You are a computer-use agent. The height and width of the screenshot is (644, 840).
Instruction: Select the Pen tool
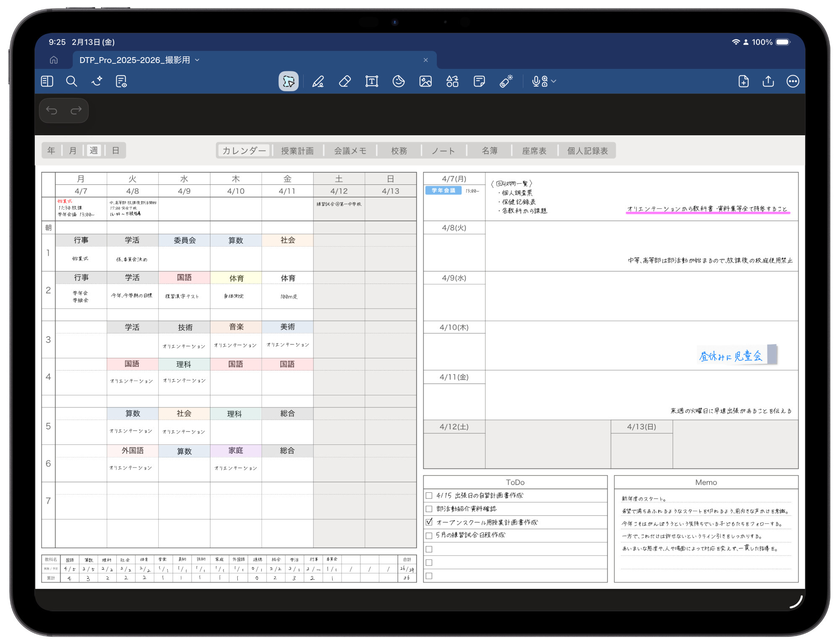pos(318,81)
